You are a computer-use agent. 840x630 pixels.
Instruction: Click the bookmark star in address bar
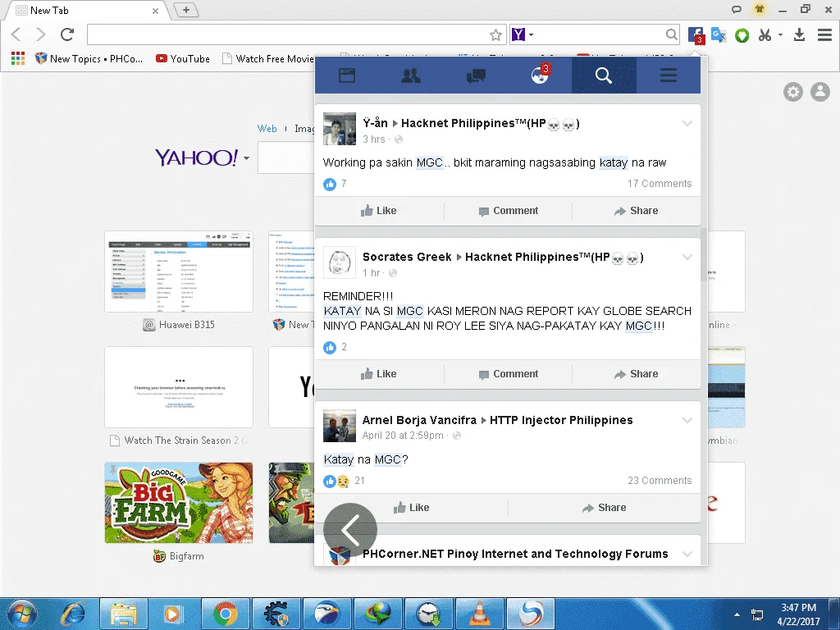pos(495,34)
